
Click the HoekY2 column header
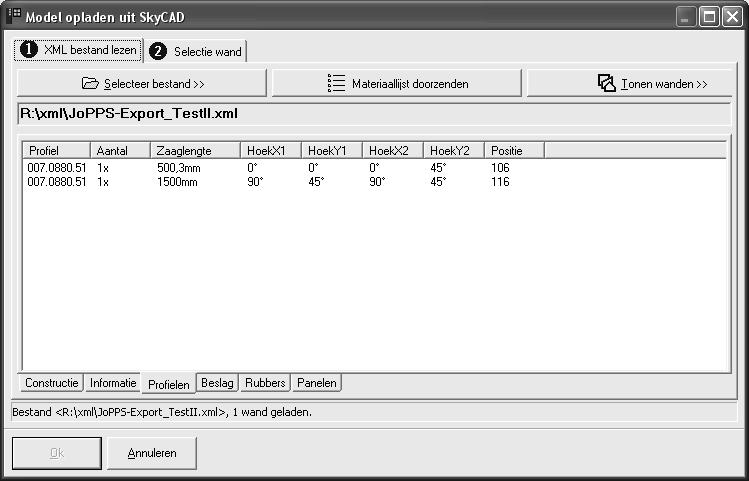coord(454,150)
